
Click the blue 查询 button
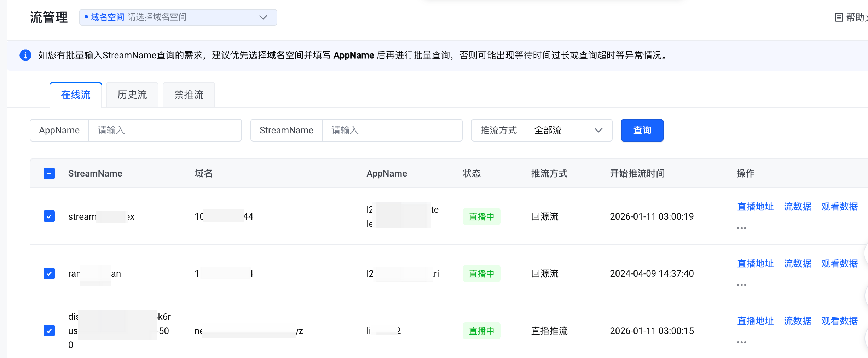(642, 130)
